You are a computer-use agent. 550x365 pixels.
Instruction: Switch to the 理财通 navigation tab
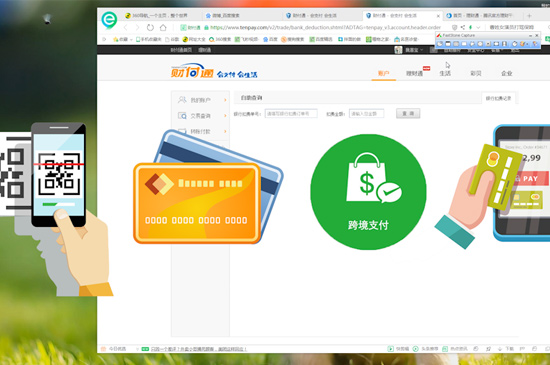(414, 73)
